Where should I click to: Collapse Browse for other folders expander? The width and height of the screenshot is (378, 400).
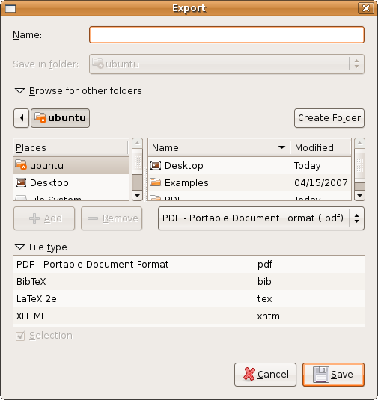tap(78, 91)
